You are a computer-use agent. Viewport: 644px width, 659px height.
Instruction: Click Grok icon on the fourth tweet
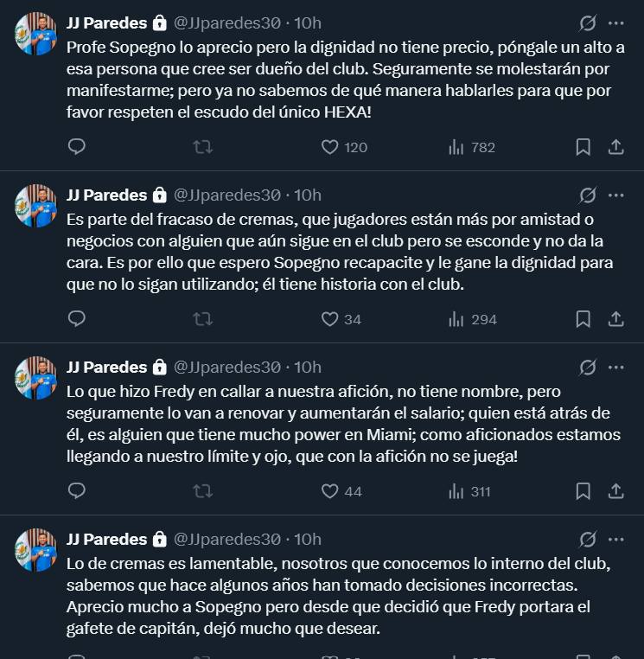point(588,539)
